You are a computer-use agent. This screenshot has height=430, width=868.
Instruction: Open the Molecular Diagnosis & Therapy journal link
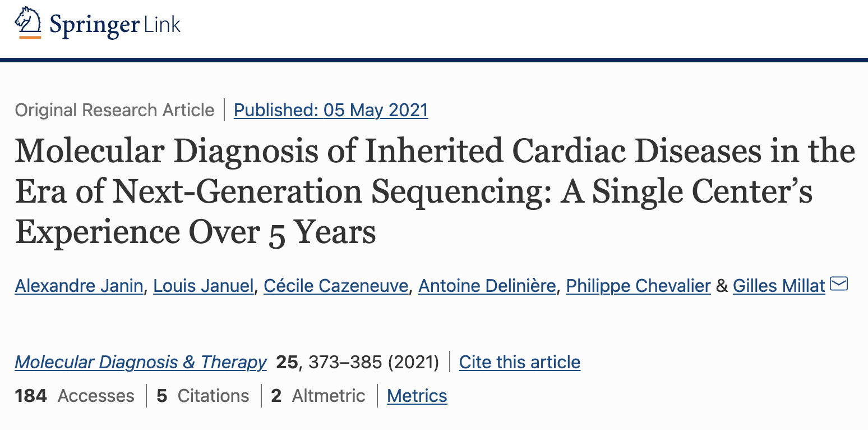(141, 362)
